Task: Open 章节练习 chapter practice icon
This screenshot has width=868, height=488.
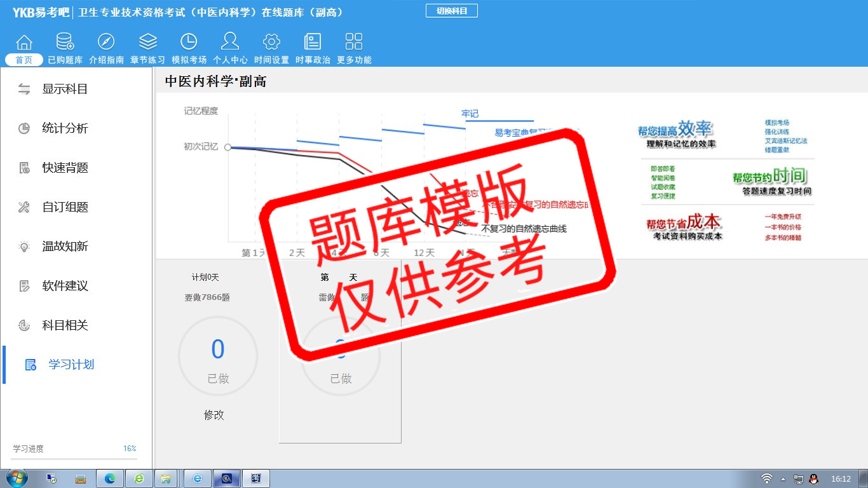Action: (147, 43)
